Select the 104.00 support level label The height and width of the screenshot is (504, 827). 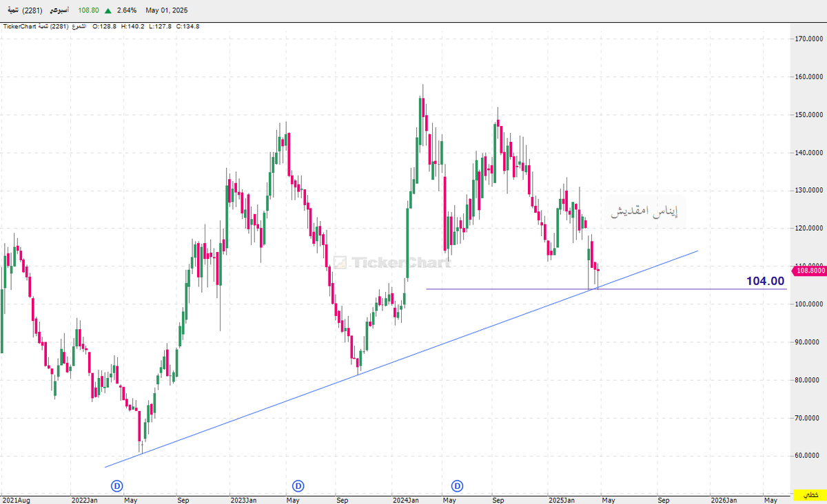click(765, 281)
